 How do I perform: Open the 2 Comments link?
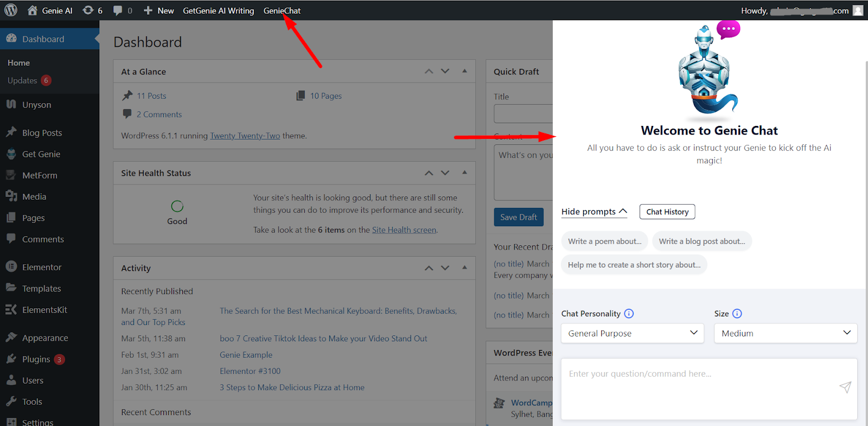[159, 115]
